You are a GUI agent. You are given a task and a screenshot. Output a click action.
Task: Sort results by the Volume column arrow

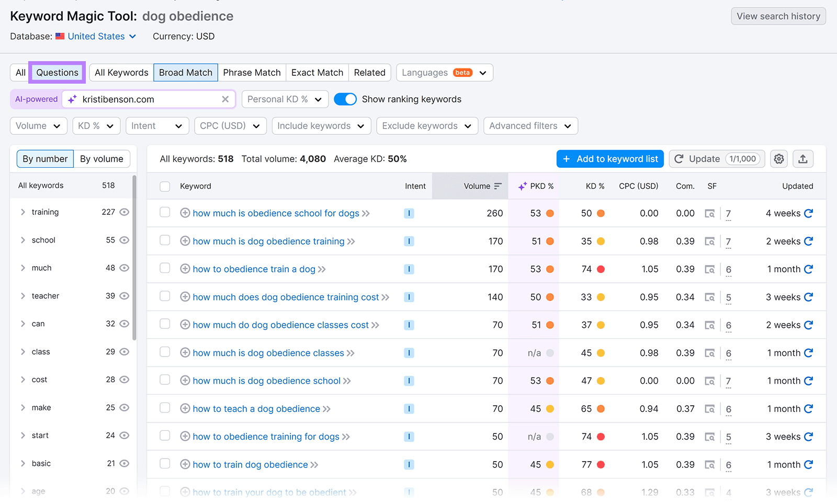(x=497, y=186)
